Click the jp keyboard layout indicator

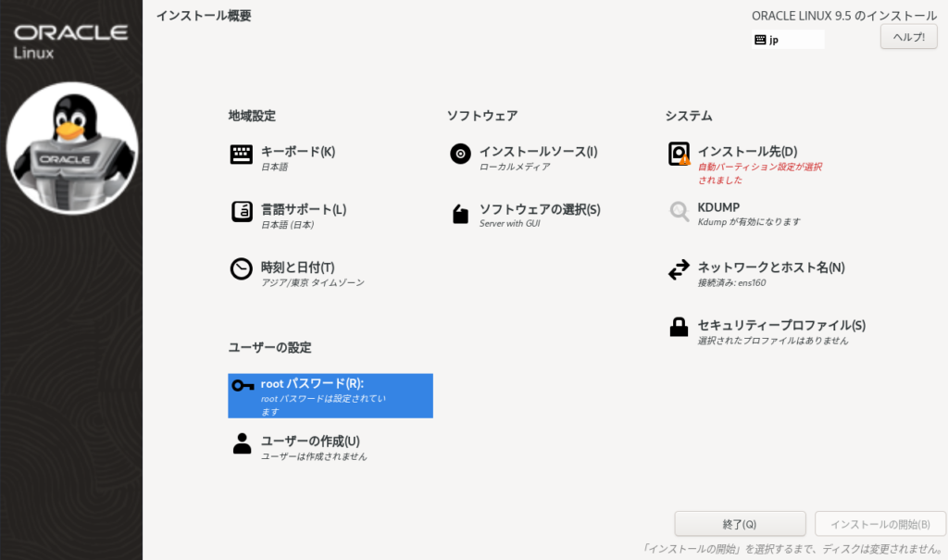tap(787, 40)
